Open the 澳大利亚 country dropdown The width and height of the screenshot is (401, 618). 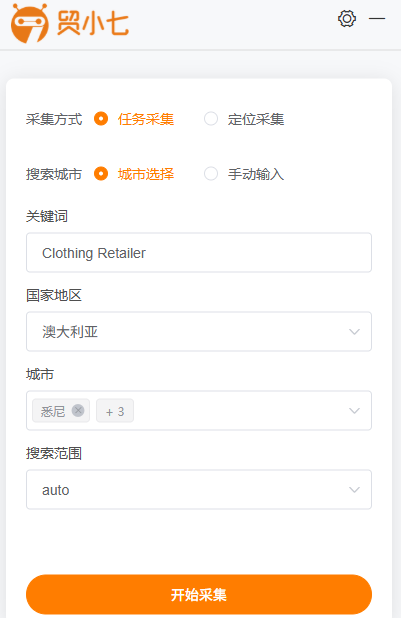point(199,331)
